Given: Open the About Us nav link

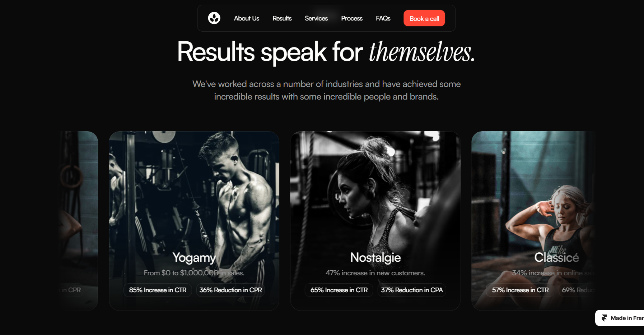Looking at the screenshot, I should tap(247, 18).
